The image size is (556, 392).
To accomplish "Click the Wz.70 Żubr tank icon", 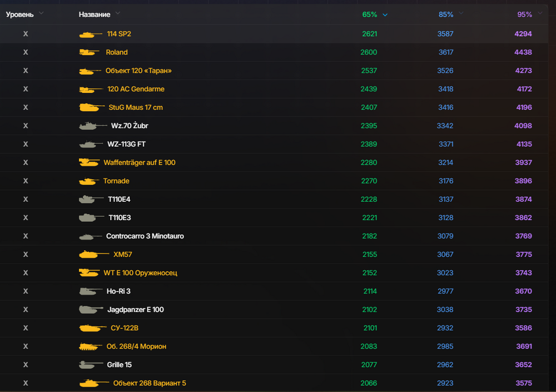I will (93, 126).
